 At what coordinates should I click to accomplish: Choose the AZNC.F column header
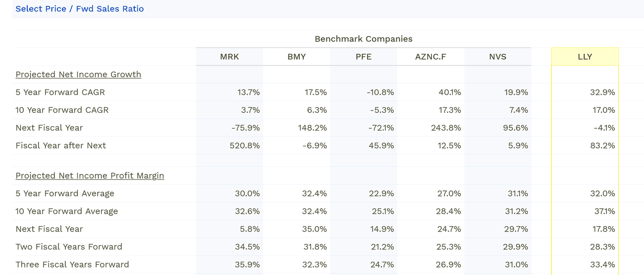(430, 57)
